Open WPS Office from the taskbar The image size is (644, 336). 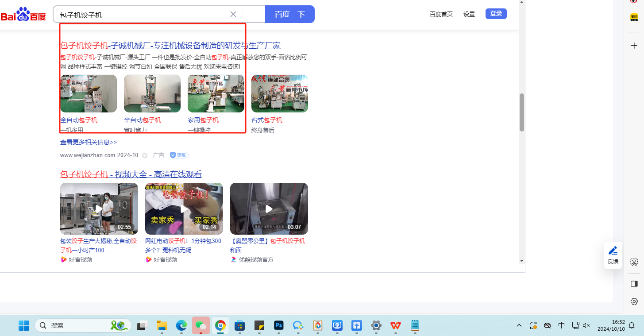[x=395, y=325]
